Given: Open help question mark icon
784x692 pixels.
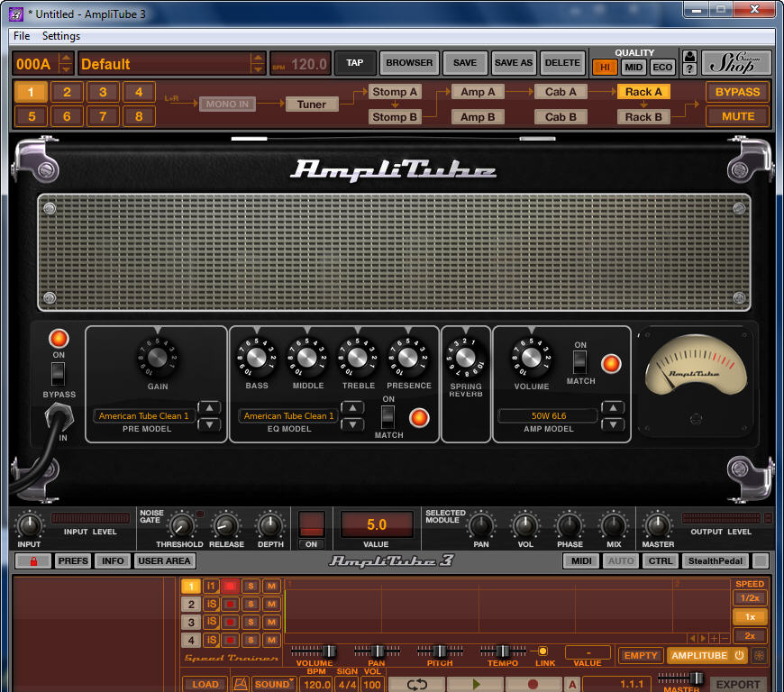Looking at the screenshot, I should pos(689,69).
